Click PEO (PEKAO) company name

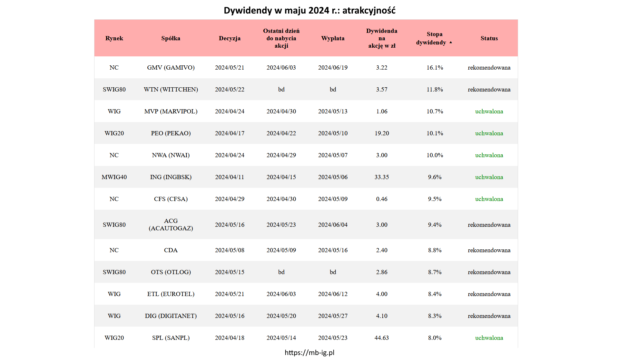(171, 133)
